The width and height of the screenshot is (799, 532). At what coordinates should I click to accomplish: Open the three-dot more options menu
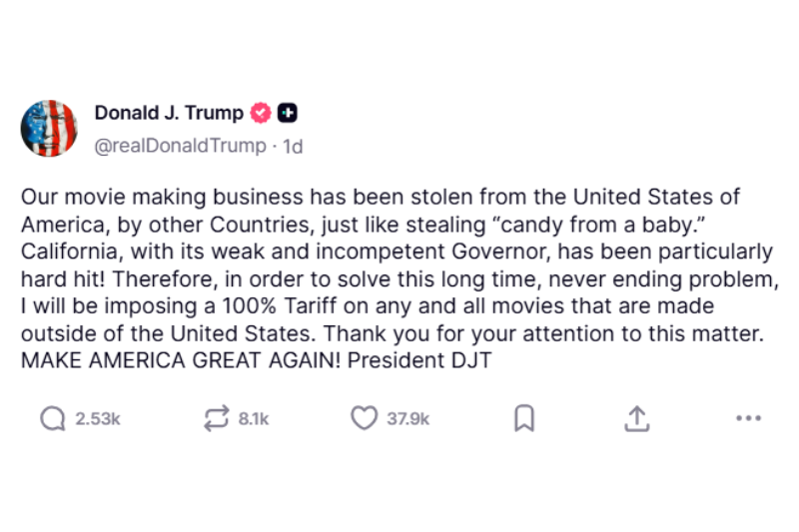(748, 420)
